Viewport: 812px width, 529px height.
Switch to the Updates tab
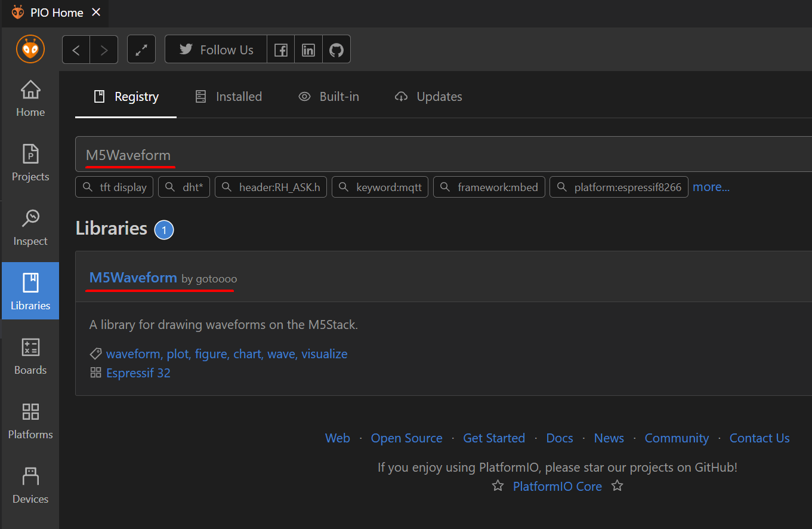[428, 97]
